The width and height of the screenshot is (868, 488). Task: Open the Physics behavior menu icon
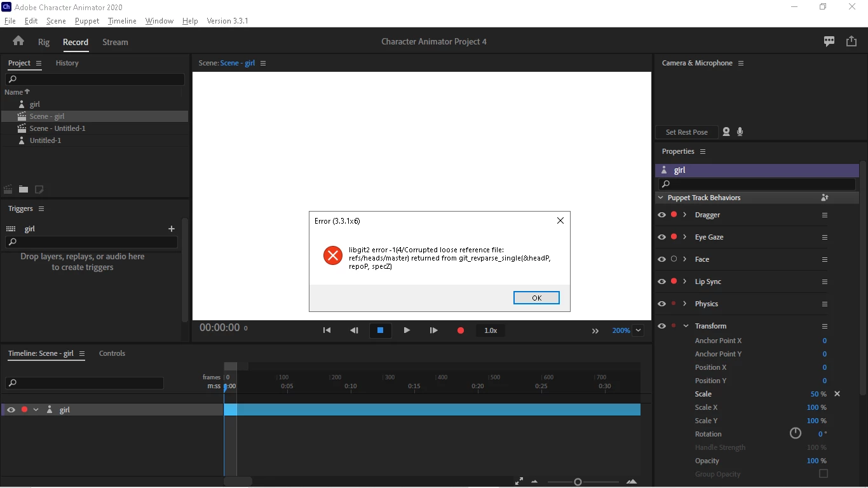pyautogui.click(x=825, y=304)
